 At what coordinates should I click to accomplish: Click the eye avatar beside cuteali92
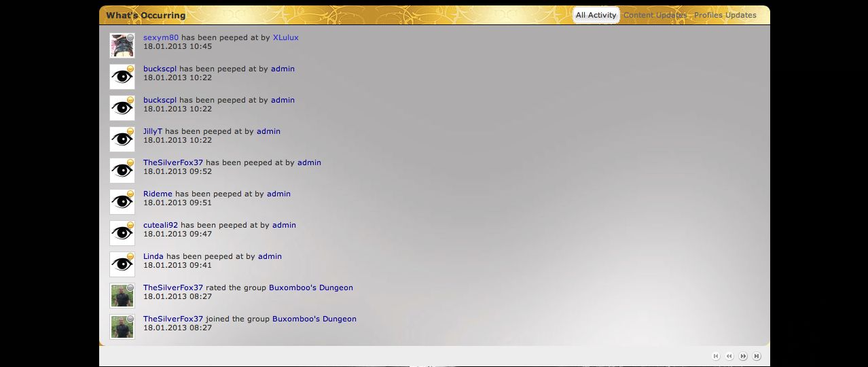pos(122,233)
